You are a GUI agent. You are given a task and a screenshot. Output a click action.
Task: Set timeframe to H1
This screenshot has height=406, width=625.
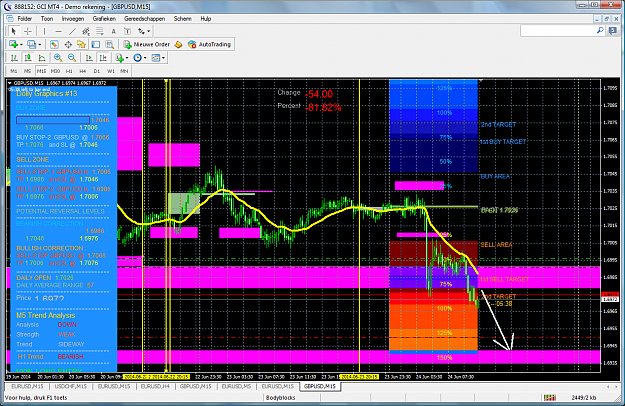coord(69,71)
